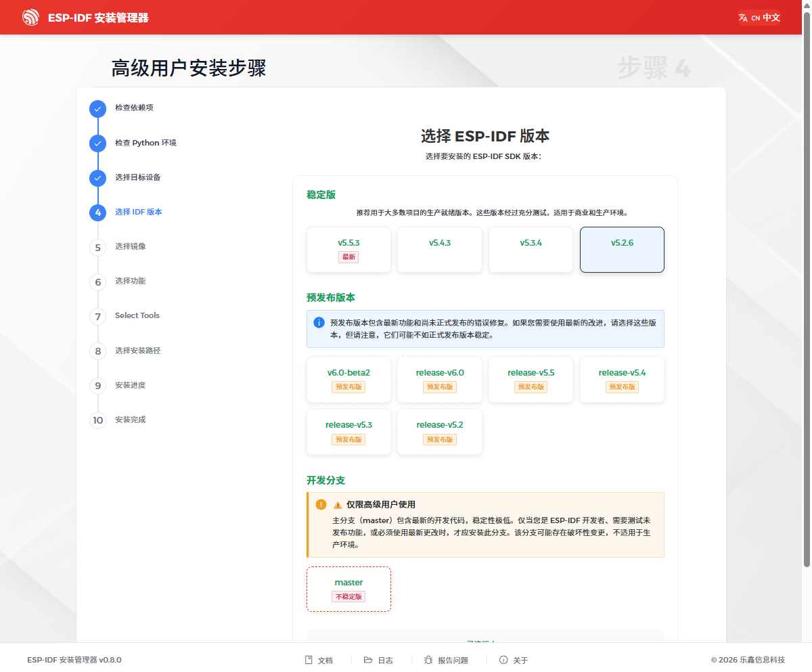Click step 8 circle for 选择安装路径
This screenshot has height=672, width=812.
point(98,351)
